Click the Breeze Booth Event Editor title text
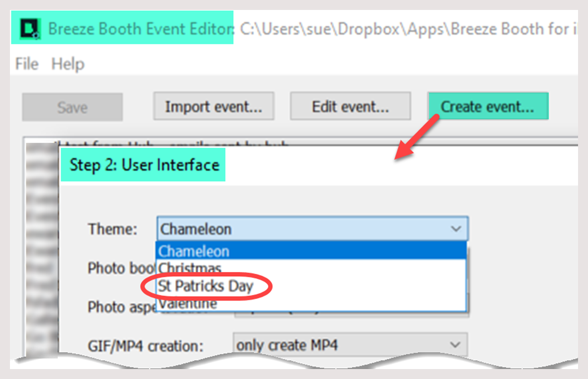 (x=141, y=29)
